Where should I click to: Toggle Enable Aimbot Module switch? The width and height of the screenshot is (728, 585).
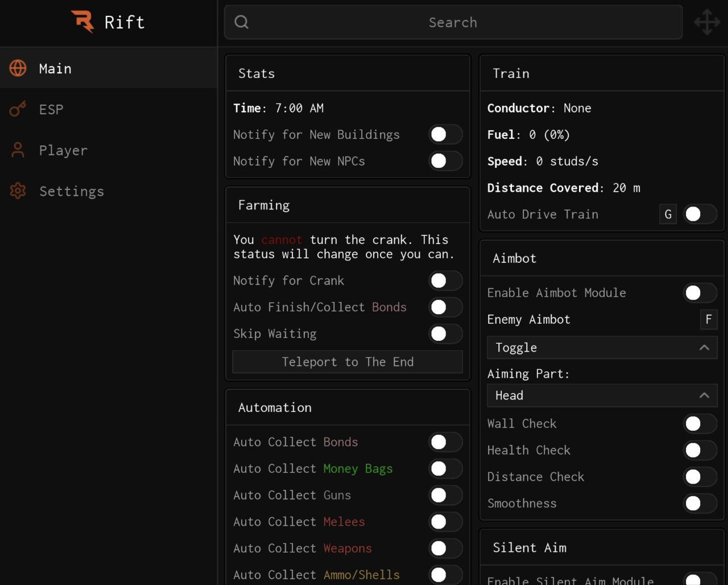tap(699, 293)
